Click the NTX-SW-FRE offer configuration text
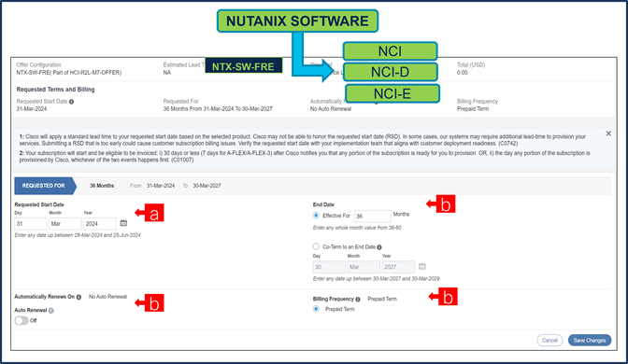 tap(69, 73)
